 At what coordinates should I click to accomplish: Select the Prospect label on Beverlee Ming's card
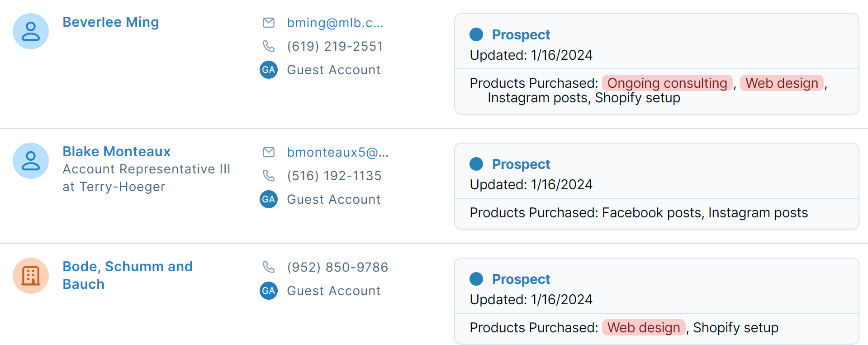click(x=521, y=34)
